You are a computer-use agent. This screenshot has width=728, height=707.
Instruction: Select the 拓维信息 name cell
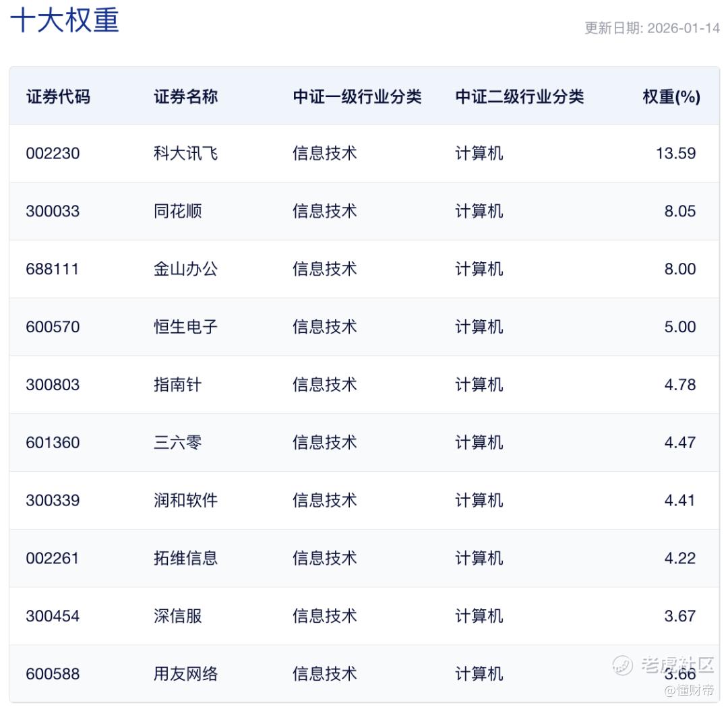click(186, 558)
